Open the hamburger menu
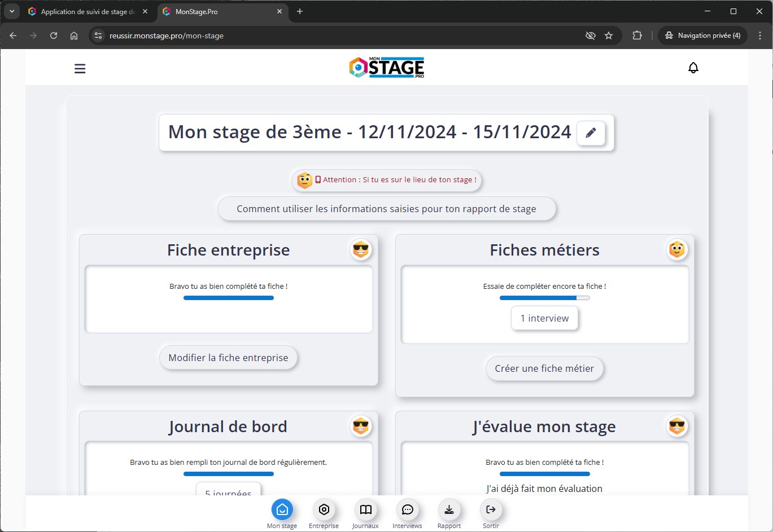This screenshot has width=773, height=532. click(80, 69)
